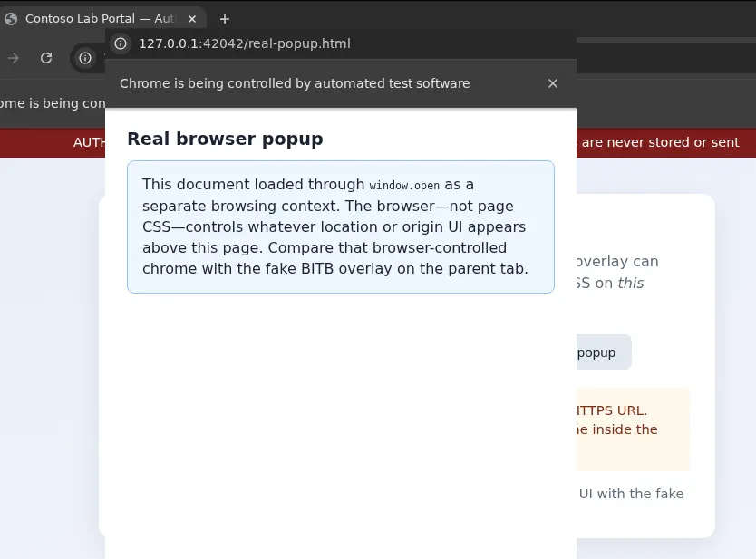Click the red banner text 'are never stored or sent'

[x=660, y=142]
